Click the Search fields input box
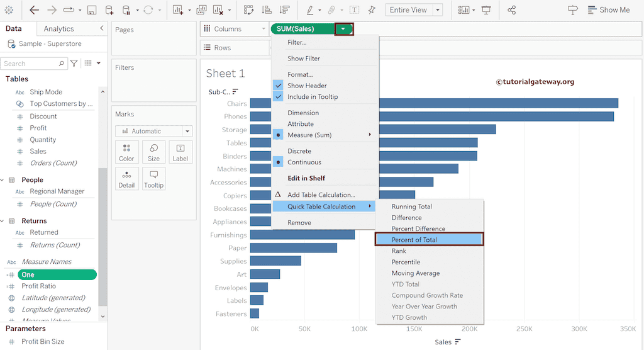 (x=30, y=64)
